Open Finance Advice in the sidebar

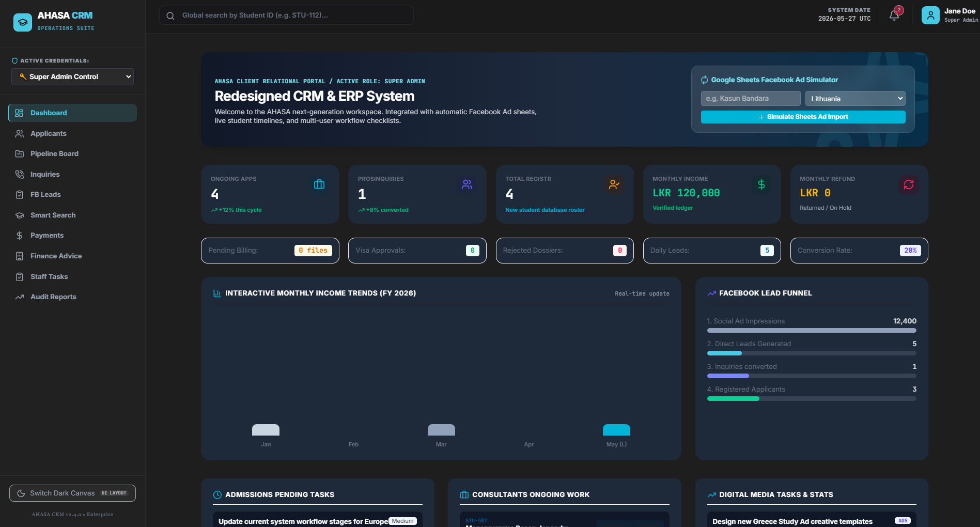pyautogui.click(x=72, y=256)
